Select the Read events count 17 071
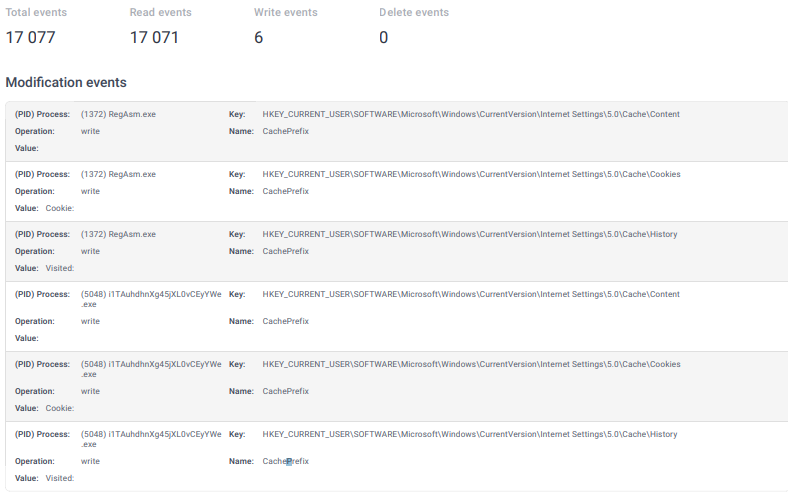The height and width of the screenshot is (492, 788). (154, 37)
